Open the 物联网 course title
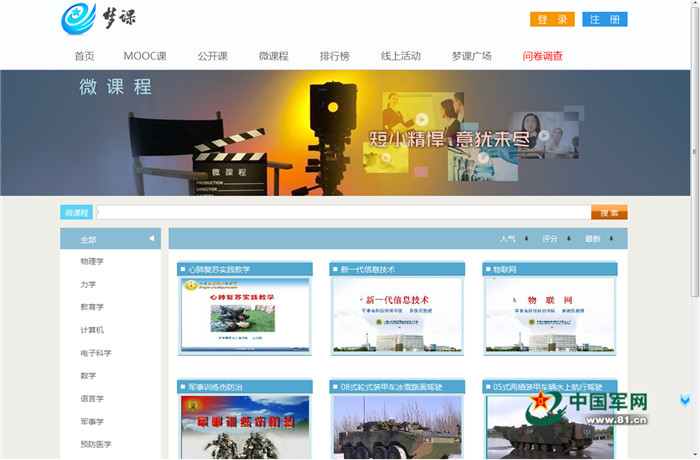The image size is (700, 460). (x=504, y=269)
